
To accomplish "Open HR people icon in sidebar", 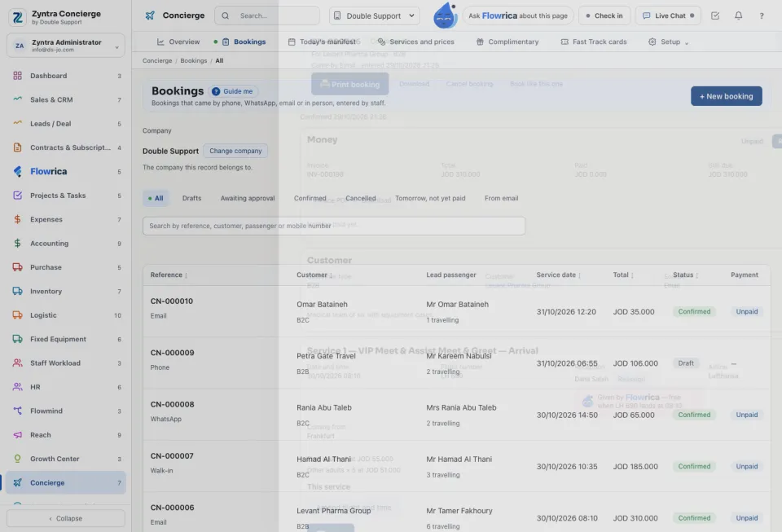I will click(17, 387).
